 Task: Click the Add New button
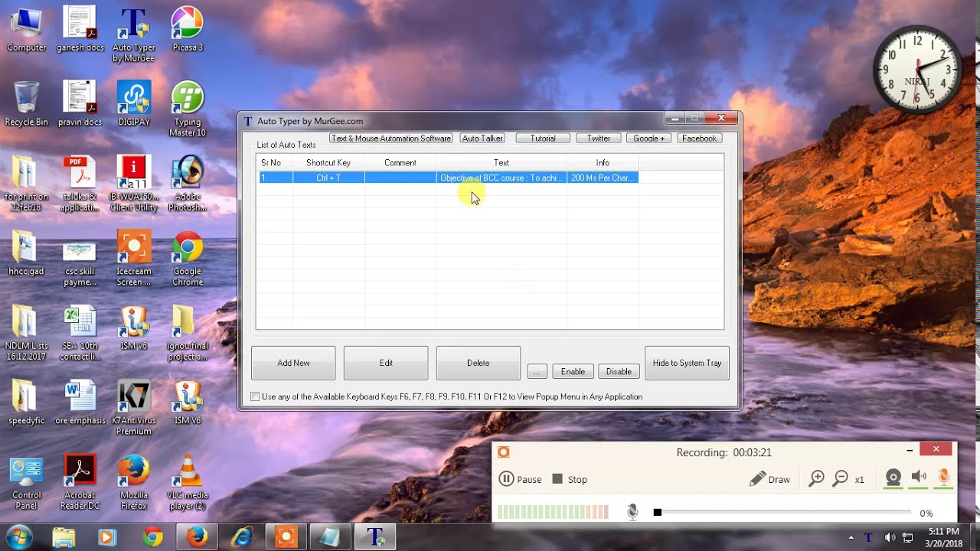pos(293,363)
